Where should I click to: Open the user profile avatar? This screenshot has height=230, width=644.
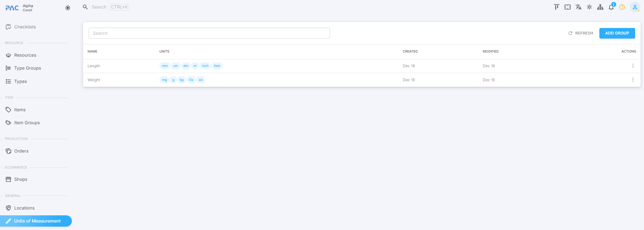tap(634, 7)
